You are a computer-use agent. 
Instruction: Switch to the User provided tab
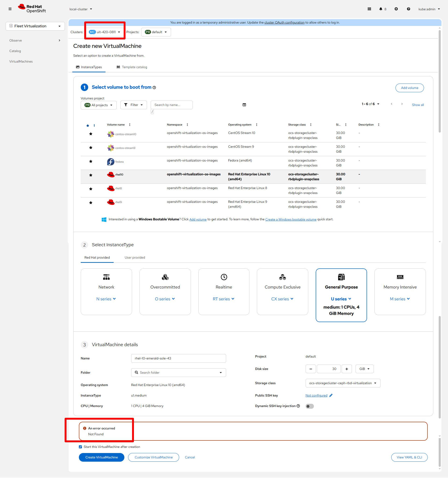pyautogui.click(x=135, y=257)
